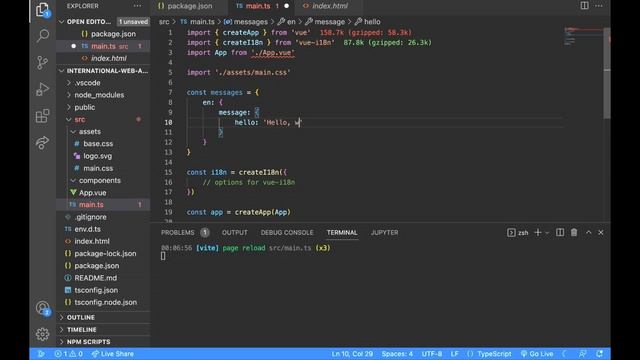Open errors and warnings in status bar
The width and height of the screenshot is (640, 360).
pyautogui.click(x=69, y=354)
